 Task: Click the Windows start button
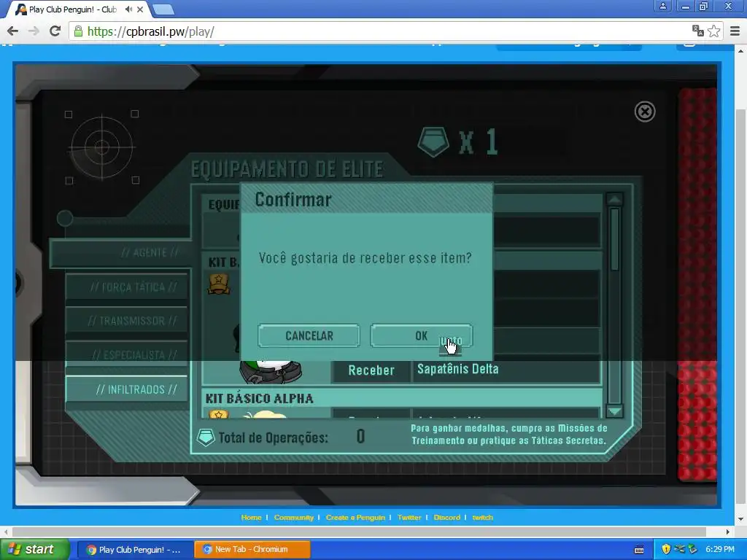pyautogui.click(x=35, y=550)
